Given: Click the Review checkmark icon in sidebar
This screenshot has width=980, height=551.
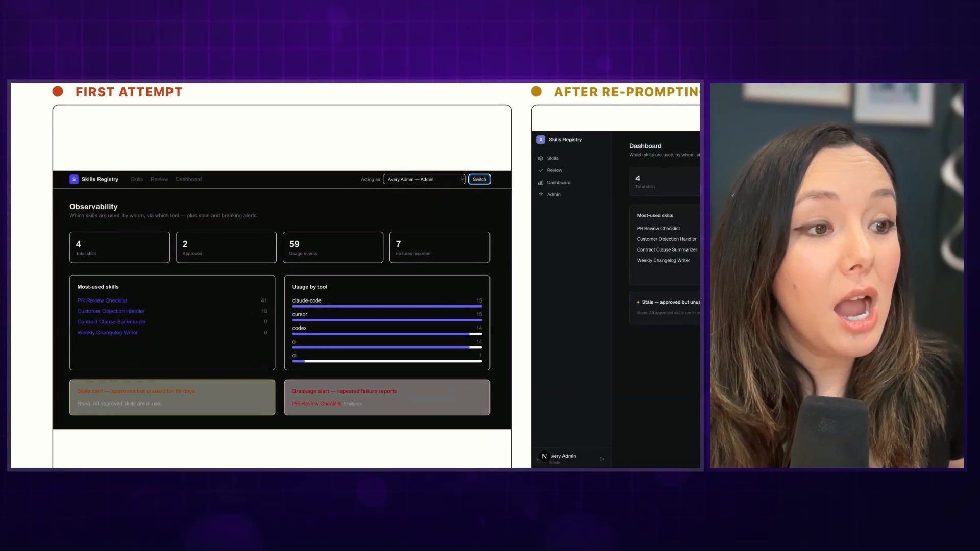Looking at the screenshot, I should [x=541, y=170].
